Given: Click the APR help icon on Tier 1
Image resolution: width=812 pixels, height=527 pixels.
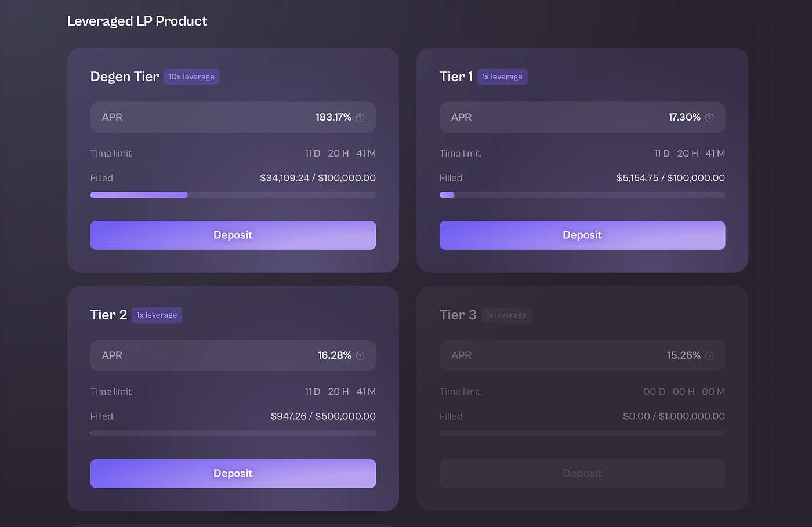Looking at the screenshot, I should (x=709, y=117).
